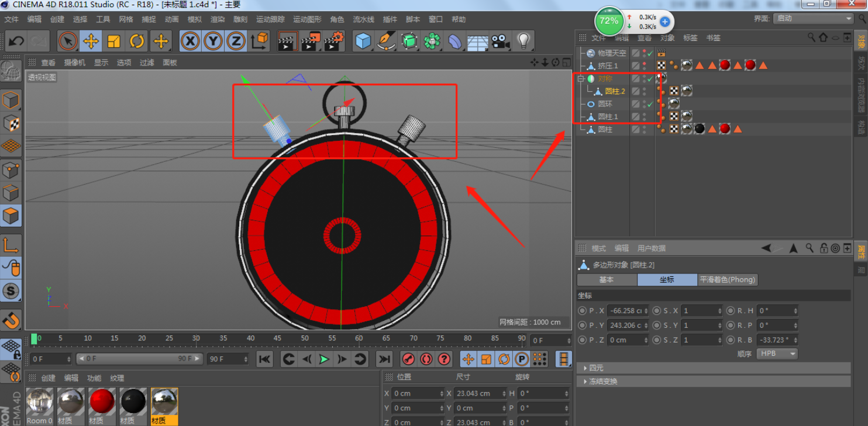Toggle the visibility dots of 挤压.1
This screenshot has width=868, height=426.
coord(644,66)
